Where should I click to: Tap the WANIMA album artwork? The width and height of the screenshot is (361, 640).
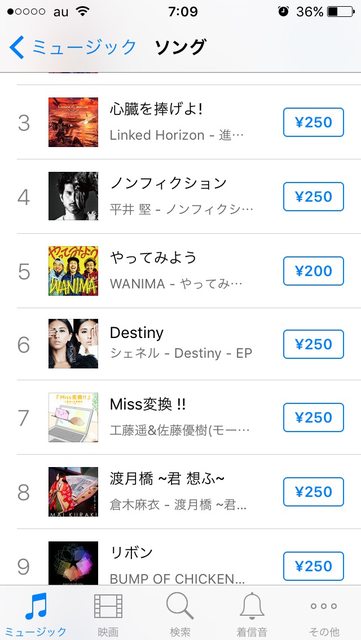(x=73, y=271)
